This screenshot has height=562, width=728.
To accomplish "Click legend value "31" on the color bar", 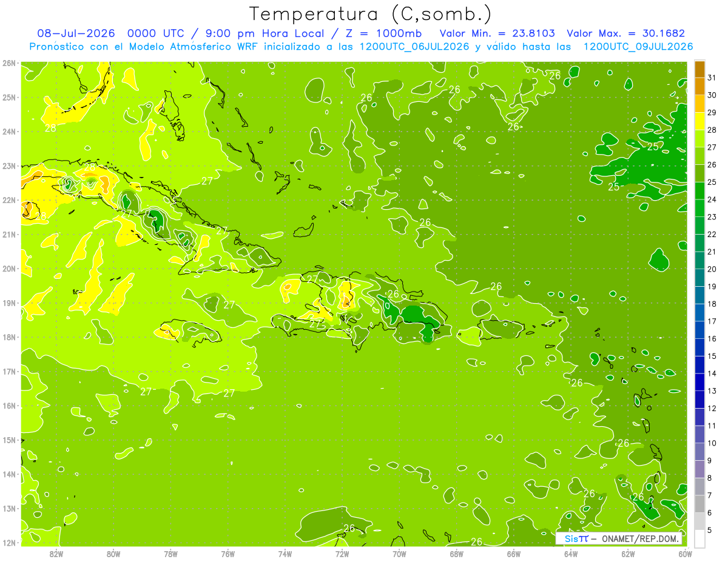I will pyautogui.click(x=712, y=78).
